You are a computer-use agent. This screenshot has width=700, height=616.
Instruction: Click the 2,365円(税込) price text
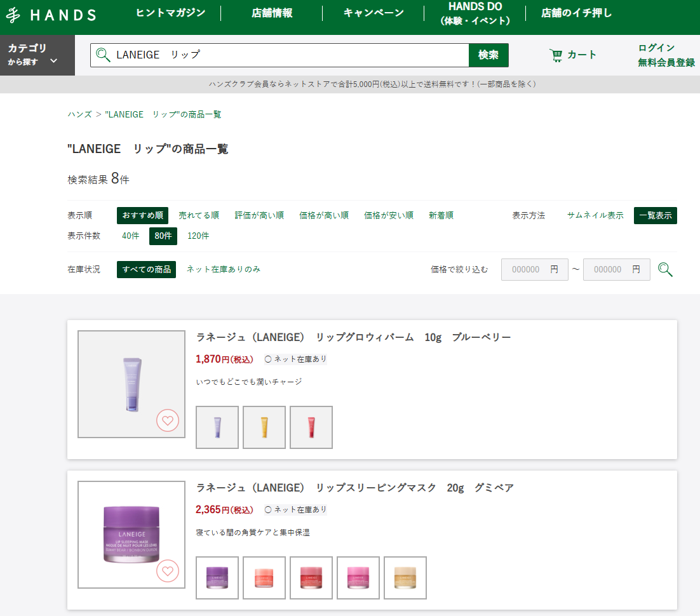(x=225, y=509)
